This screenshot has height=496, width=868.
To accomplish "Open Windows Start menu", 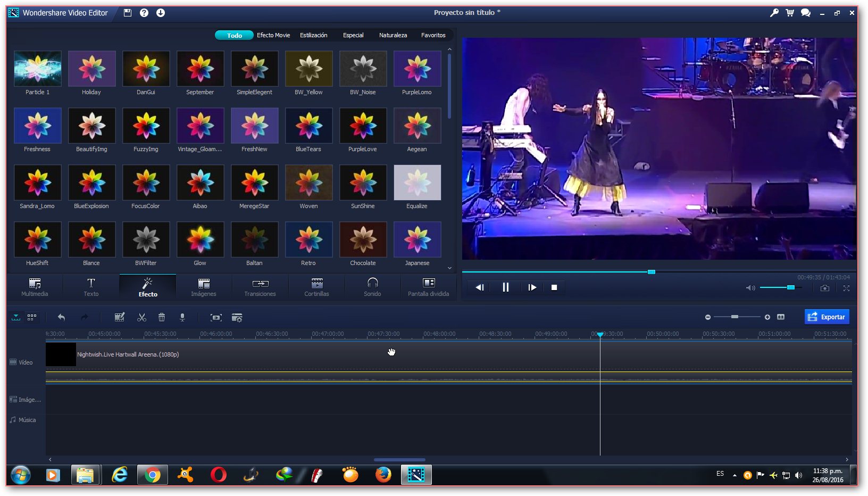I will (x=21, y=475).
